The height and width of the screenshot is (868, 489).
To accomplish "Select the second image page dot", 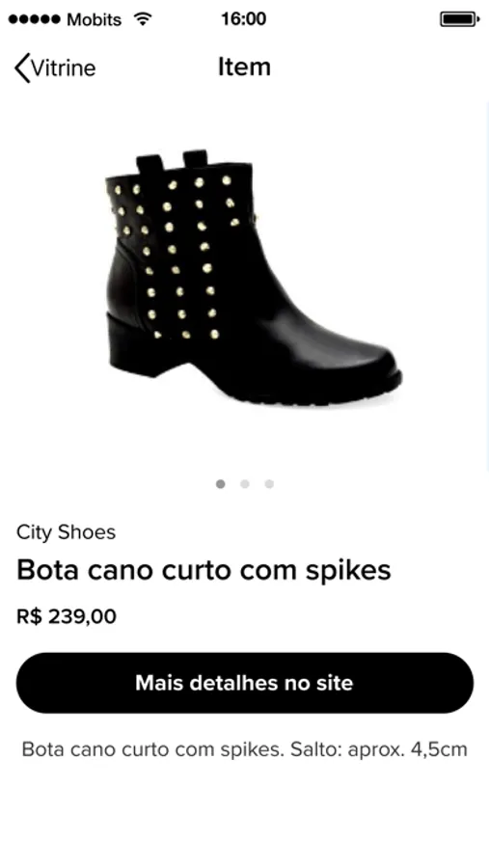I will (x=245, y=484).
